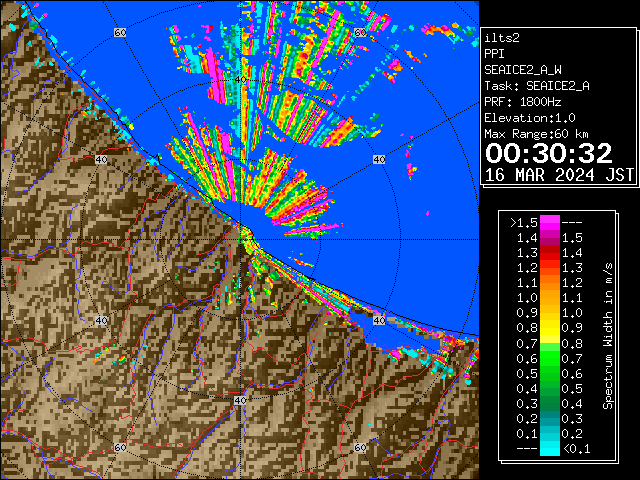640x480 pixels.
Task: Click the cyan <0.1 band in color bar
Action: 550,448
